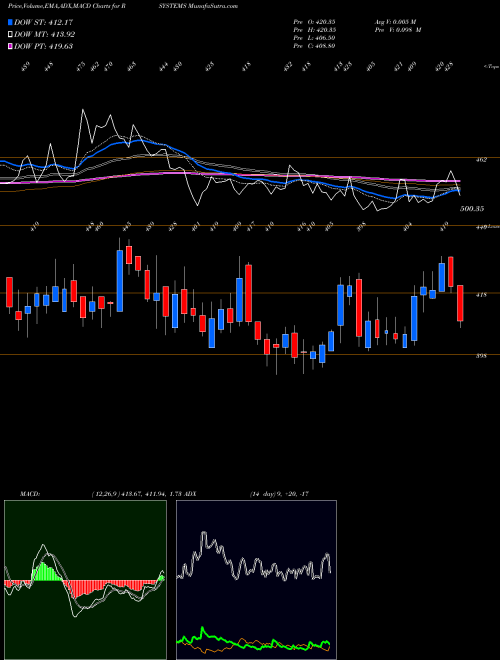Click the blue DOW ST legend swatch
The height and width of the screenshot is (660, 500).
tap(11, 22)
